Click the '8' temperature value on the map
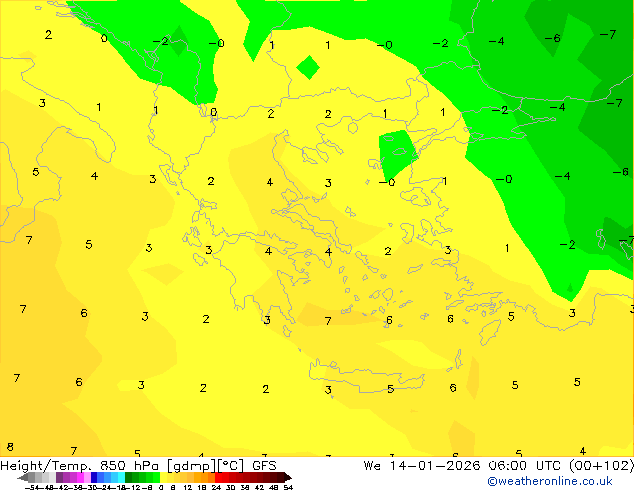634x490 pixels. [x=10, y=447]
